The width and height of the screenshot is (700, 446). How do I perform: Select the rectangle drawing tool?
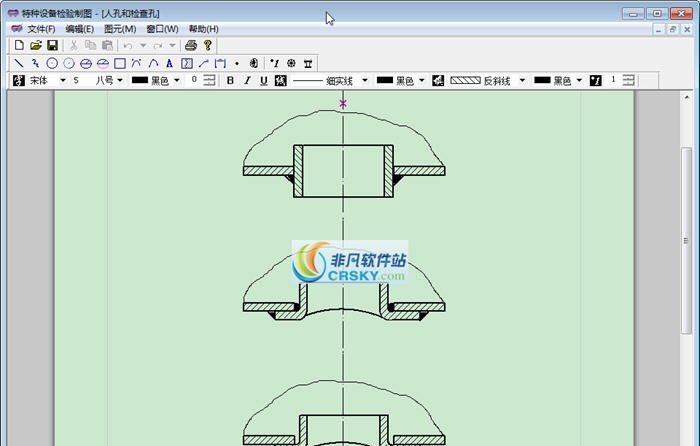click(x=119, y=63)
